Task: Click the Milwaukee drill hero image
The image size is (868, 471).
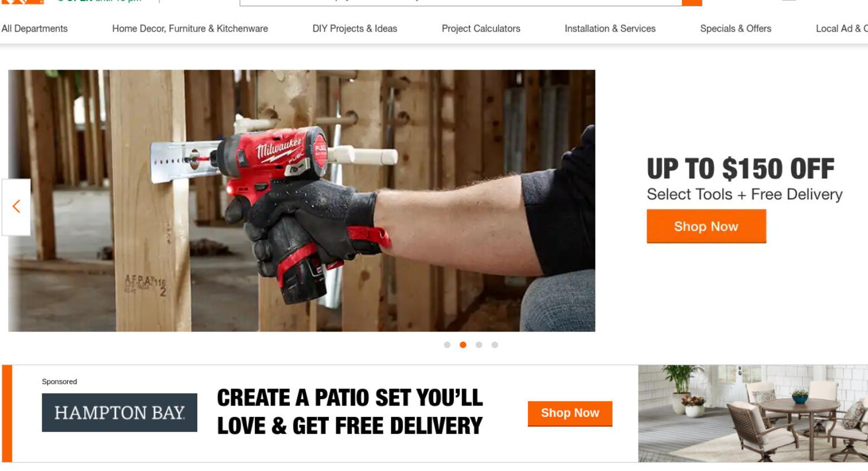Action: point(301,200)
